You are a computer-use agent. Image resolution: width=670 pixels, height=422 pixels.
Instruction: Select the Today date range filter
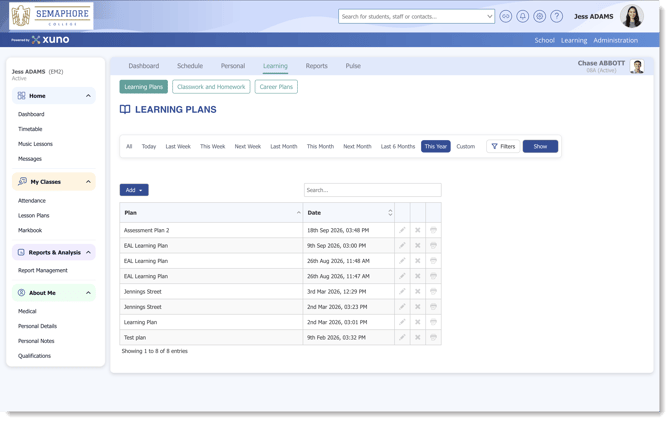click(149, 147)
